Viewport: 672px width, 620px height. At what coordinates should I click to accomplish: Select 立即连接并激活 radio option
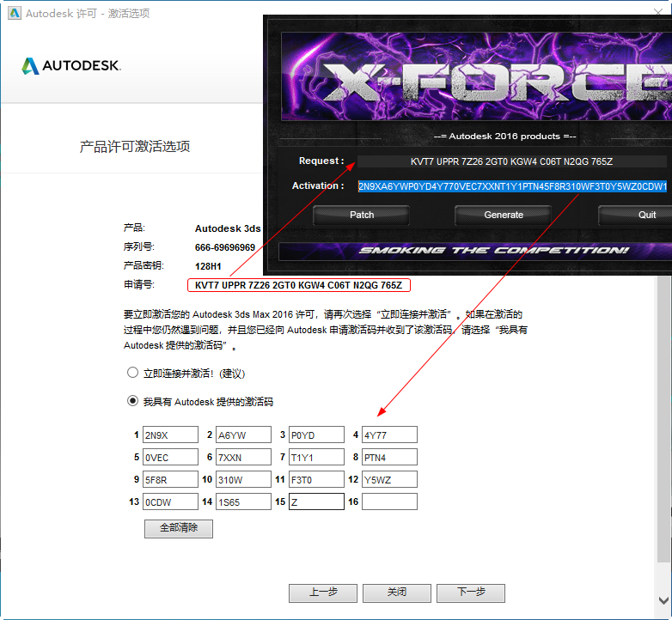[x=132, y=373]
